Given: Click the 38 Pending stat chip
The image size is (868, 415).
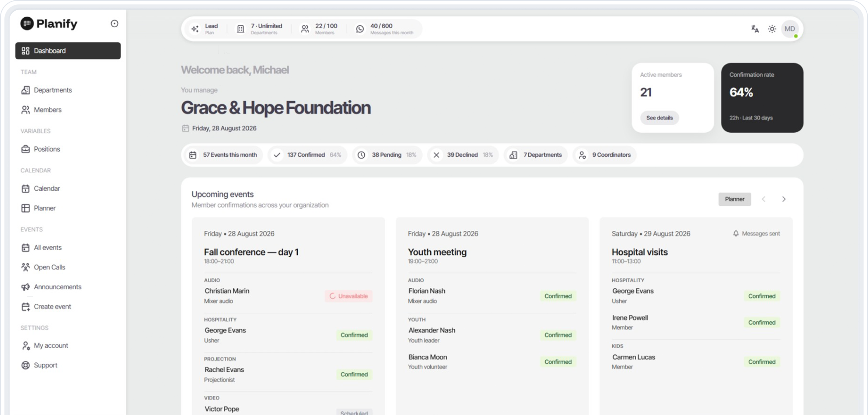Looking at the screenshot, I should 387,155.
